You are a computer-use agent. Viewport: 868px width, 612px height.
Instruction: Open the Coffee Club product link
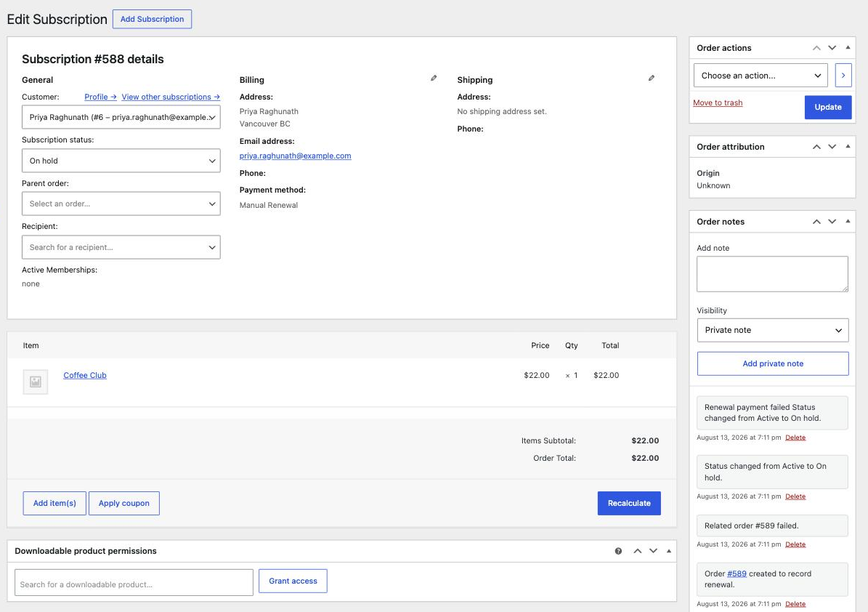85,375
